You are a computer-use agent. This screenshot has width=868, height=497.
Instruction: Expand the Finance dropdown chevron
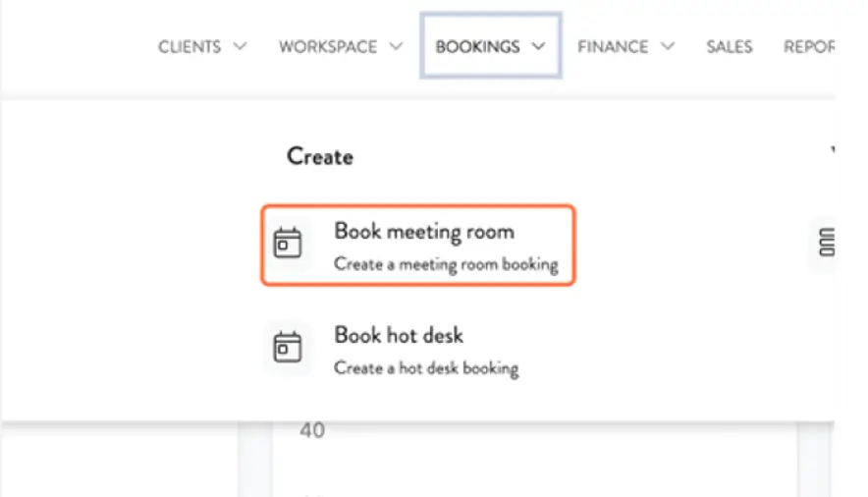click(668, 46)
